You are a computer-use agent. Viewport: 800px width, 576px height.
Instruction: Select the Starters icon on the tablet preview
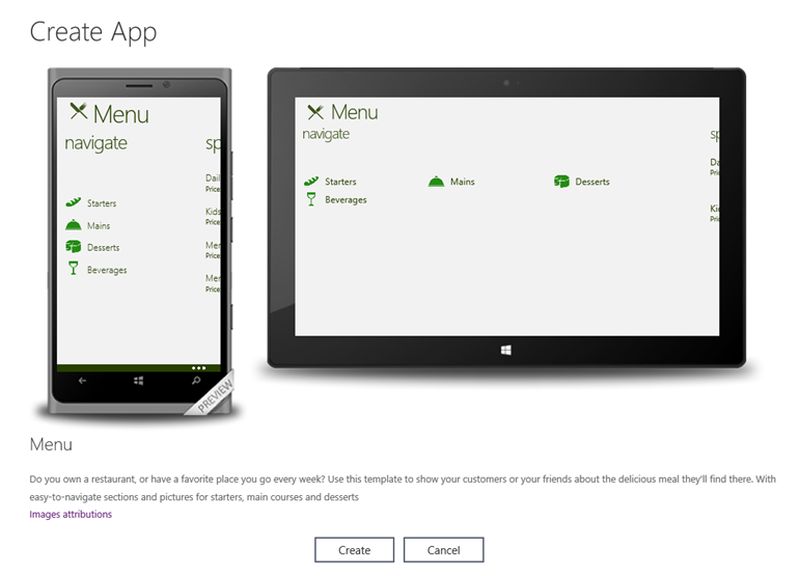pyautogui.click(x=311, y=181)
